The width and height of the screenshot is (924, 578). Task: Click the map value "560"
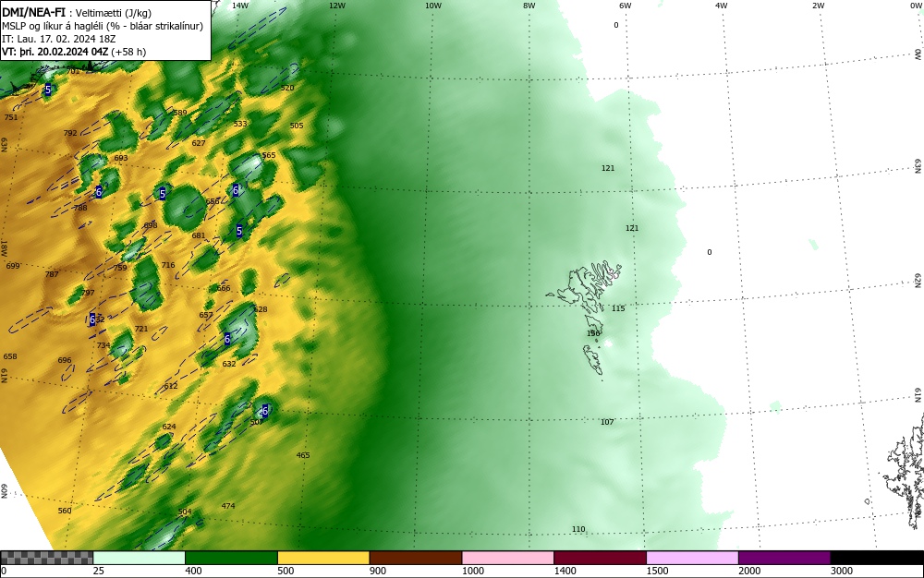(65, 511)
